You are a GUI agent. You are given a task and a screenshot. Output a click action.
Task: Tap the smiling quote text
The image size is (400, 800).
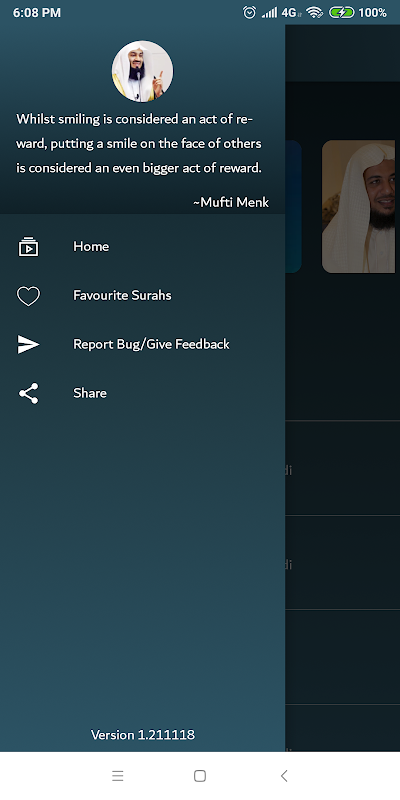[x=139, y=144]
